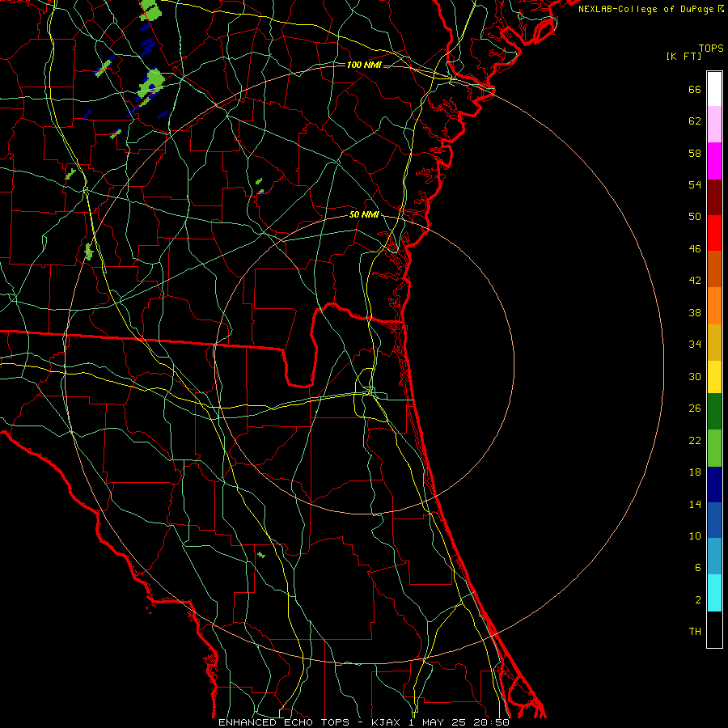This screenshot has height=728, width=728.
Task: Click the '30' scale label
Action: pos(695,376)
